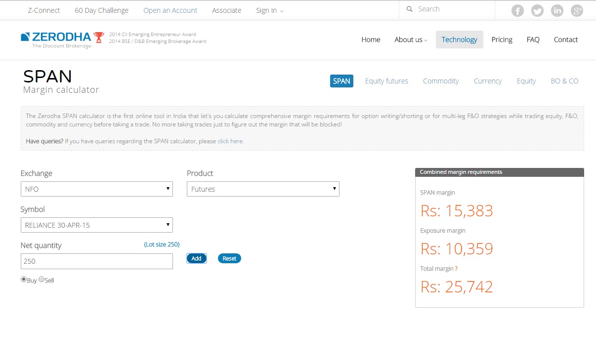Switch to the BO & CO tab

(x=564, y=81)
